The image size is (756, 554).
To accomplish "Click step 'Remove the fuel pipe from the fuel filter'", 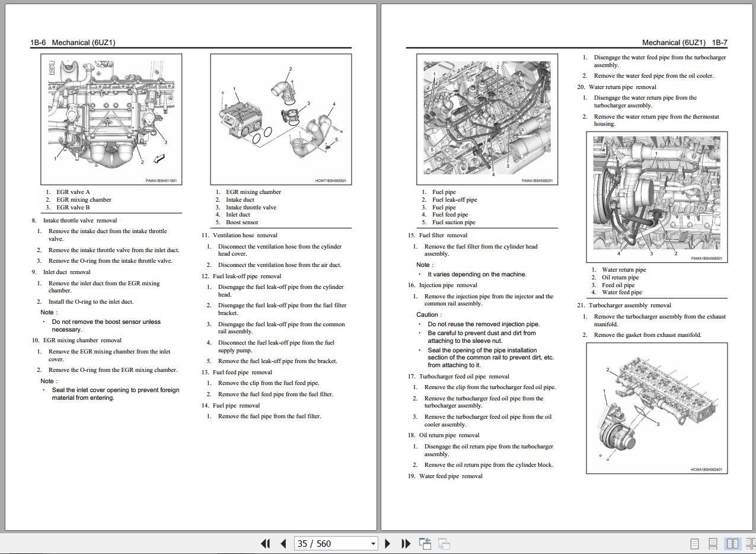I will (x=270, y=416).
